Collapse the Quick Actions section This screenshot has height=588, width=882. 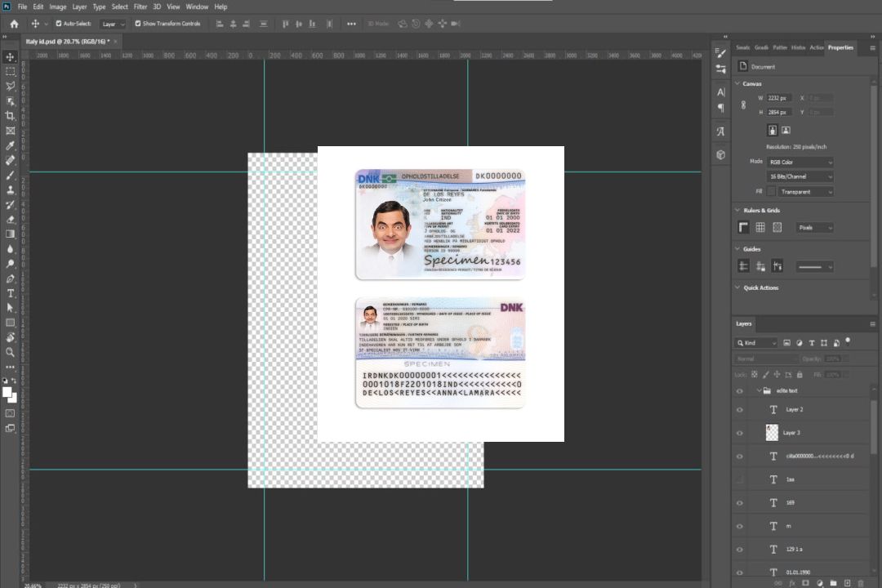click(737, 287)
